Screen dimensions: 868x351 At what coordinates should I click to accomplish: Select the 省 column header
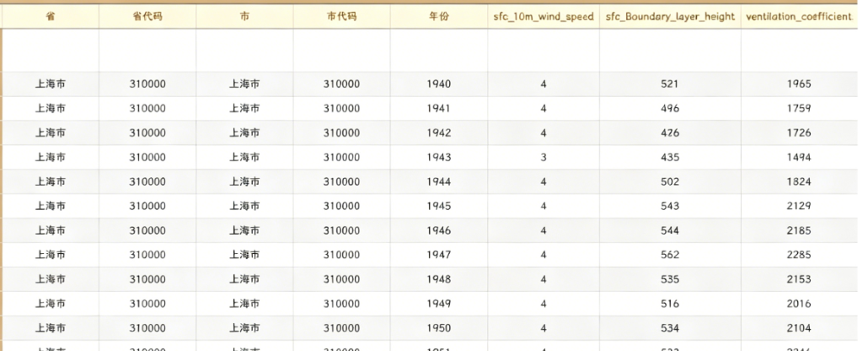coord(50,17)
